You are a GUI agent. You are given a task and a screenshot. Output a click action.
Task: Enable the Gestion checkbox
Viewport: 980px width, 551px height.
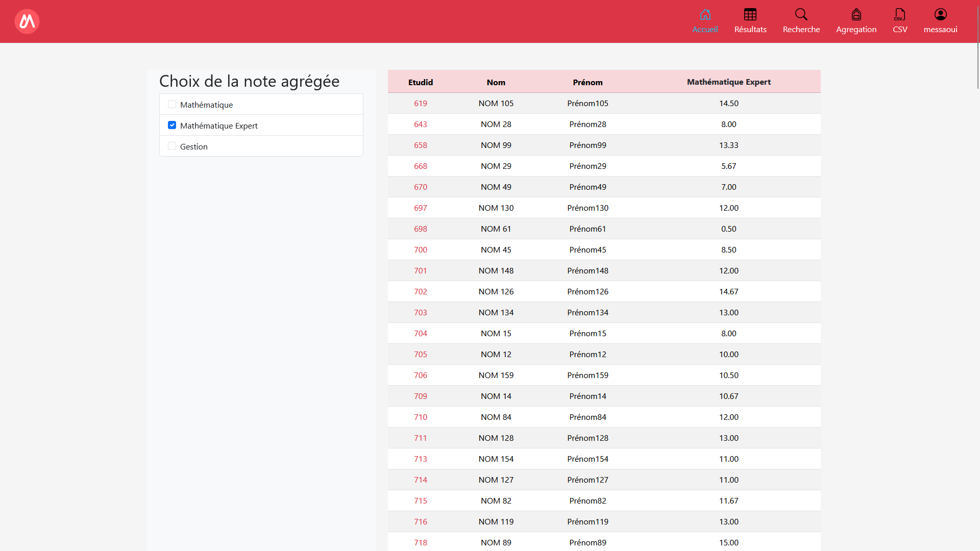point(172,146)
